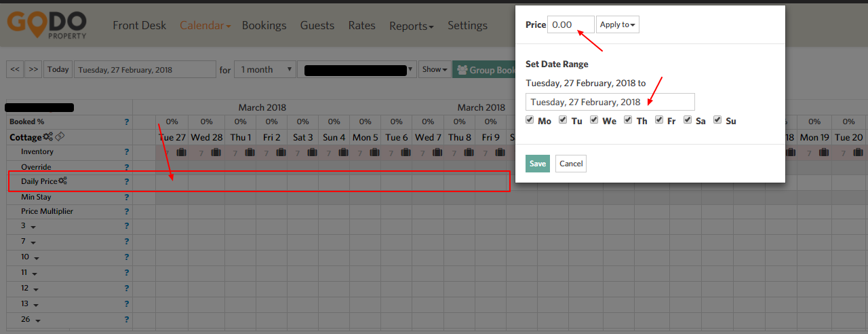Viewport: 868px width, 334px height.
Task: Click the Group Booking button
Action: tap(484, 69)
